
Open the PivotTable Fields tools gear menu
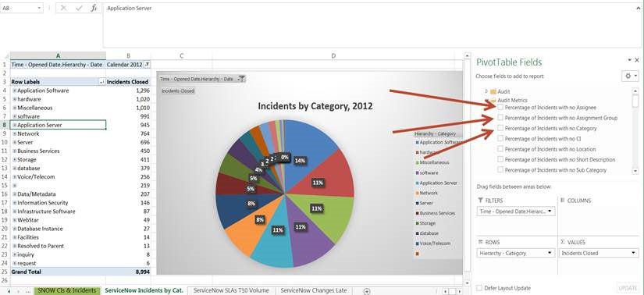[x=630, y=76]
